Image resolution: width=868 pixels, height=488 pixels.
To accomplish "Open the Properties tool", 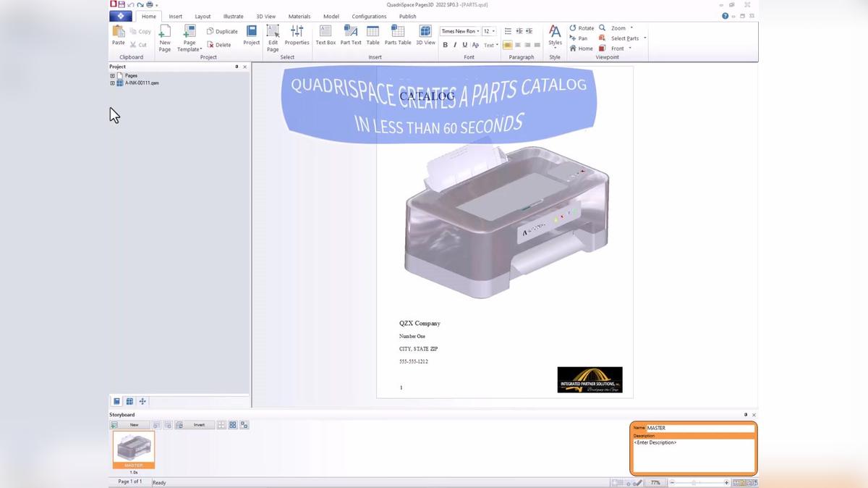I will click(297, 35).
